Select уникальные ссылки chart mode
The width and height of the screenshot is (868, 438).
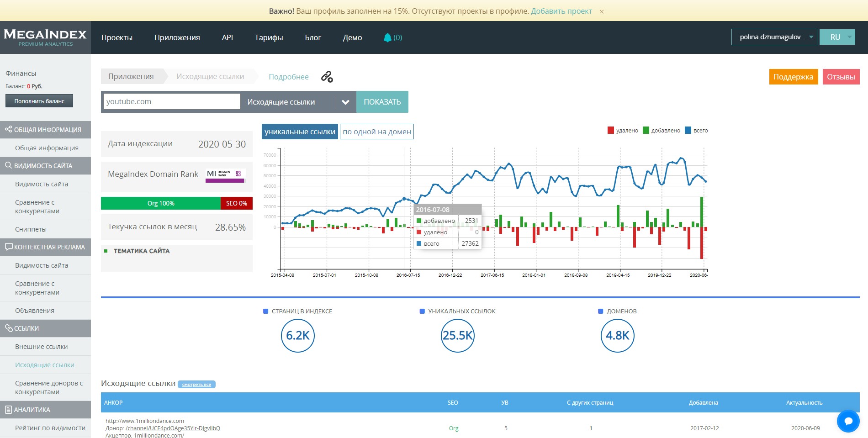(300, 132)
